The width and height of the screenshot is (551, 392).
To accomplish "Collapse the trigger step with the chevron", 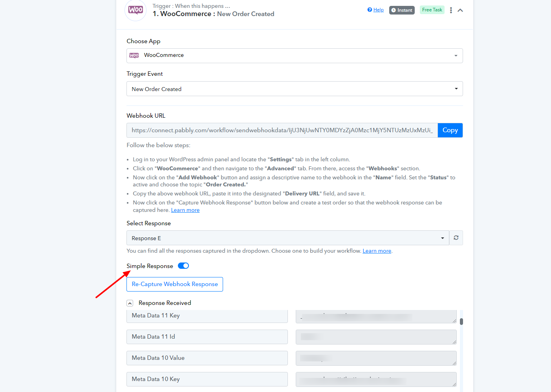I will 460,10.
